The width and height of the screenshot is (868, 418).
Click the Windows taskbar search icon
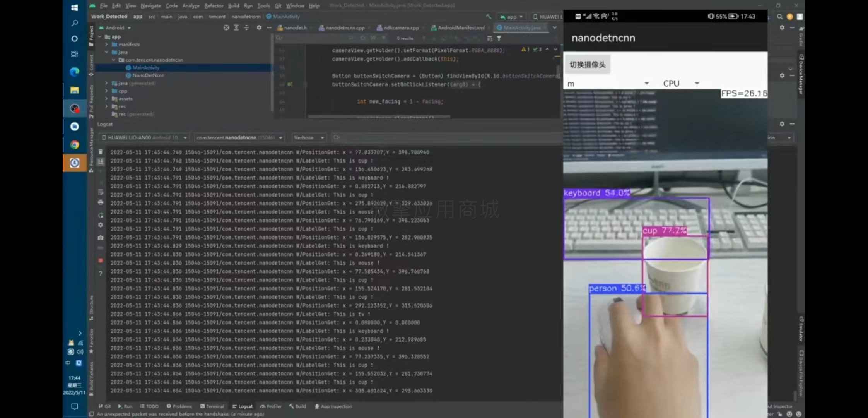[x=75, y=23]
